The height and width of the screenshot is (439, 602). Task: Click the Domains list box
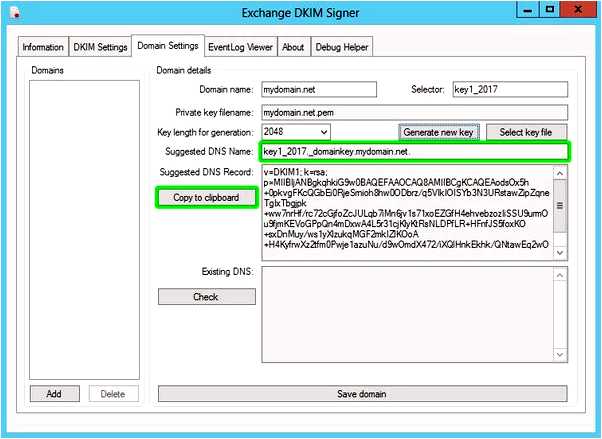tap(84, 230)
